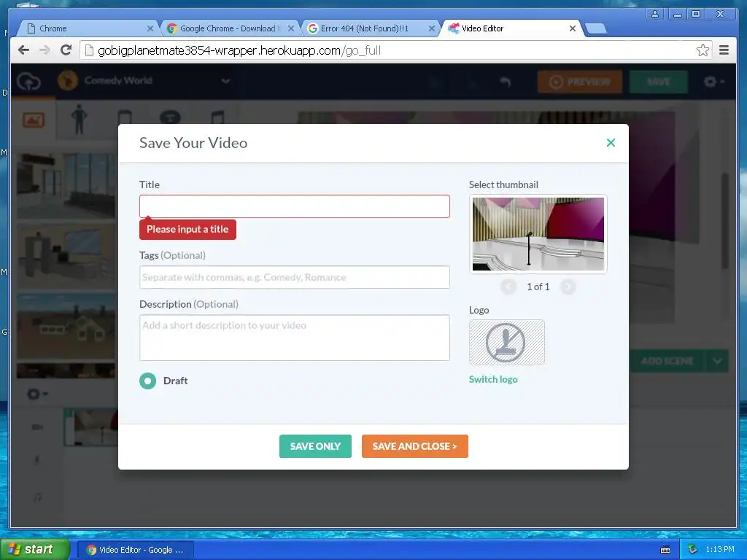Click the Description text area
This screenshot has width=747, height=560.
point(295,338)
